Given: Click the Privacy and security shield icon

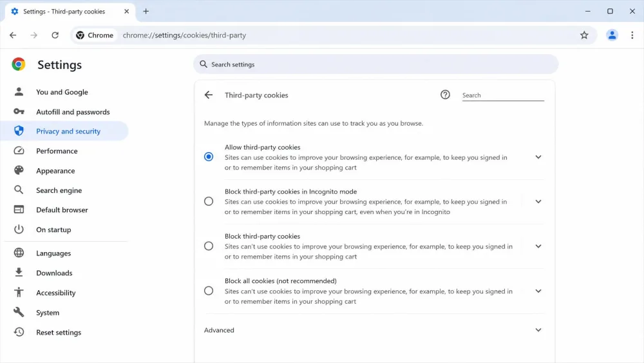Looking at the screenshot, I should [x=19, y=131].
